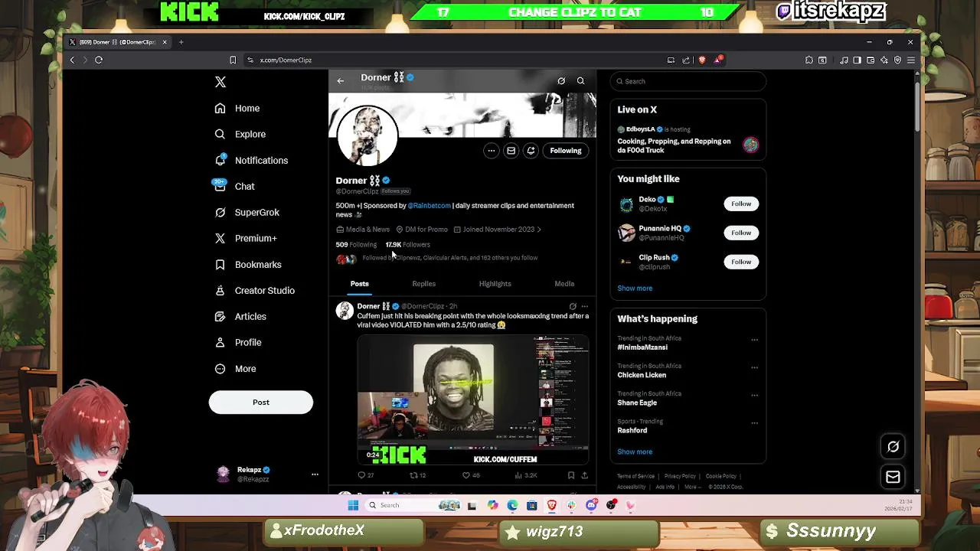
Task: Open Articles in the sidebar
Action: [x=240, y=317]
